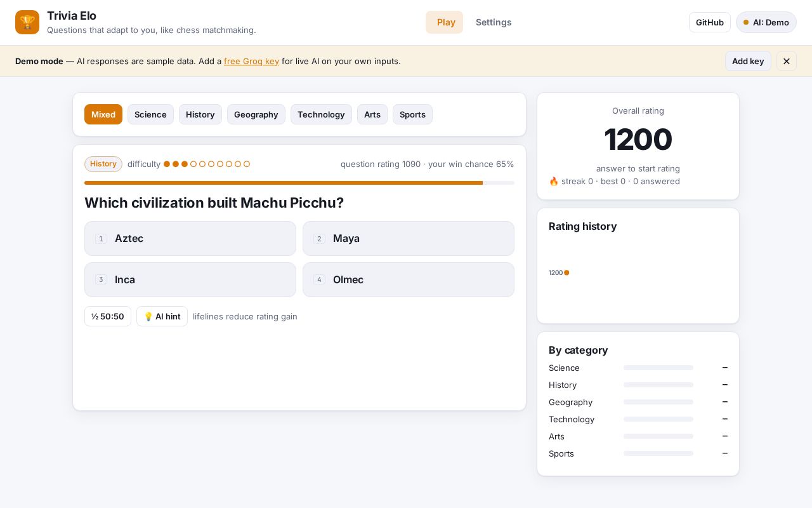Click 'lifelines reduce rating gain' note
Viewport: 812px width, 508px height.
[245, 316]
